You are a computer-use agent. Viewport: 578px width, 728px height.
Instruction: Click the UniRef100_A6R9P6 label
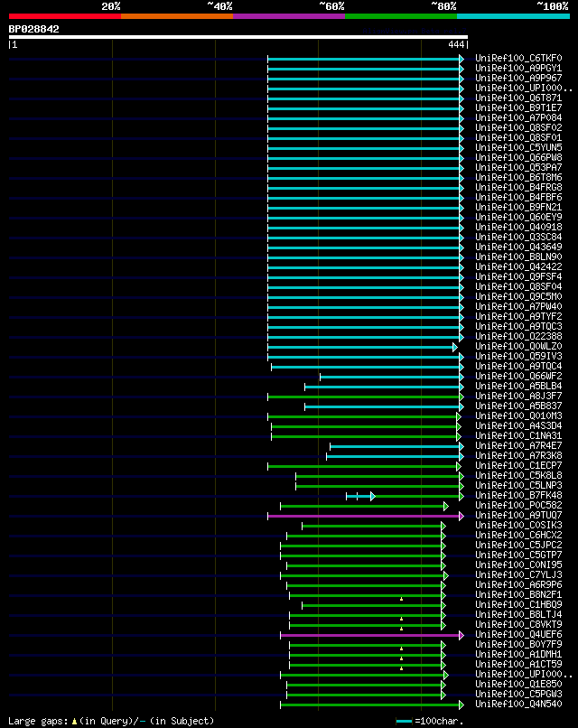pos(518,585)
